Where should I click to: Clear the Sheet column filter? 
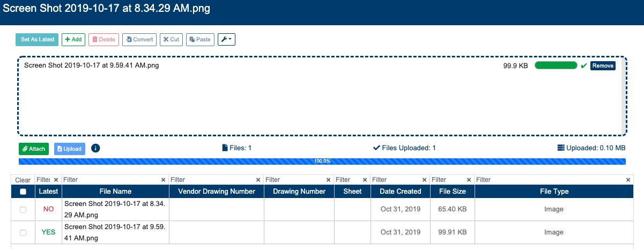(365, 180)
